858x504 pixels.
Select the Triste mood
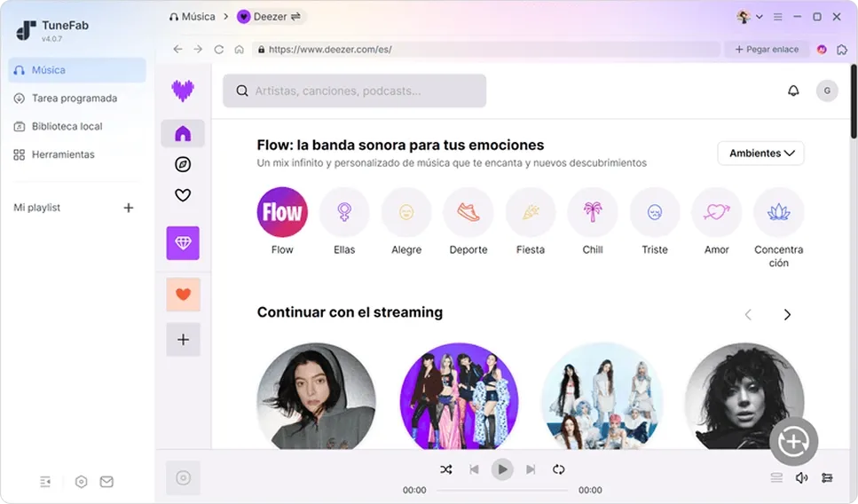tap(655, 212)
